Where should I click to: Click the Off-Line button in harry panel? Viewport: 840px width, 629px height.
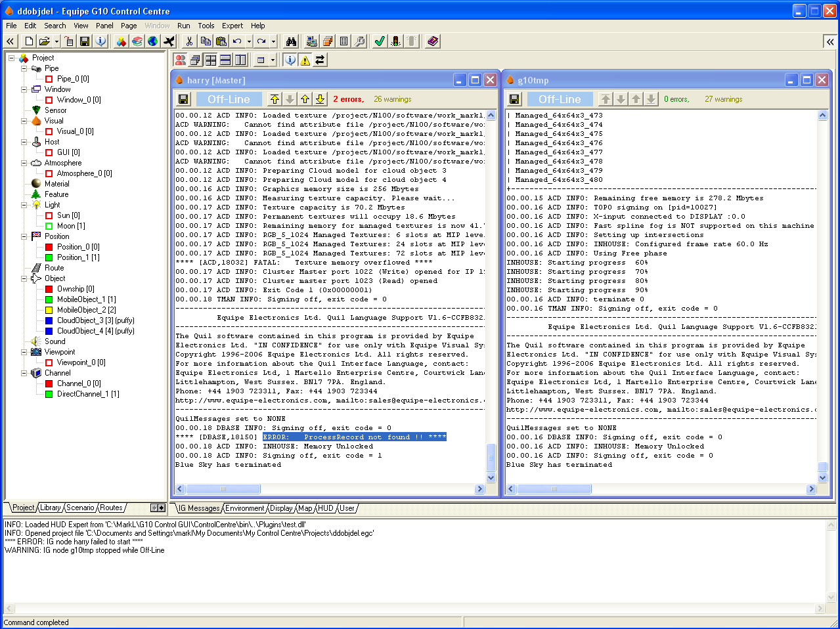pos(229,99)
